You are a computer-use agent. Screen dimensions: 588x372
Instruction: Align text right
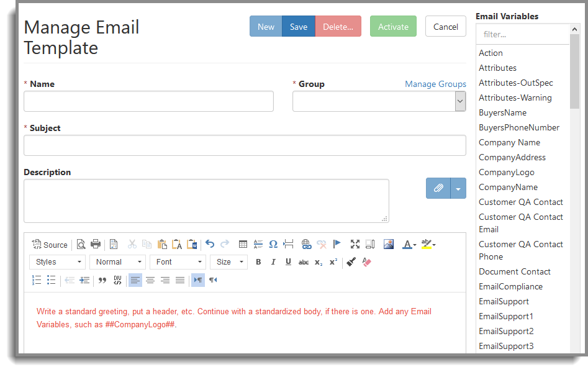(165, 279)
